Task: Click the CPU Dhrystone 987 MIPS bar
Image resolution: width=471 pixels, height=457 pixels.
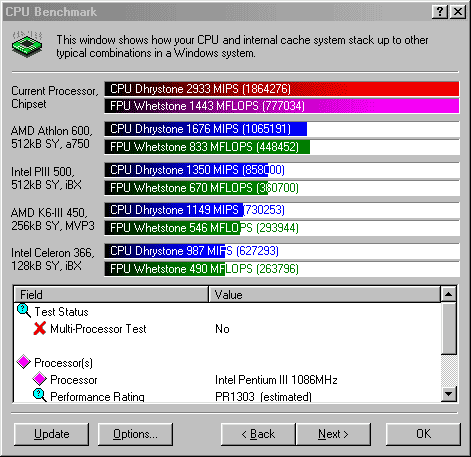Action: pyautogui.click(x=165, y=251)
